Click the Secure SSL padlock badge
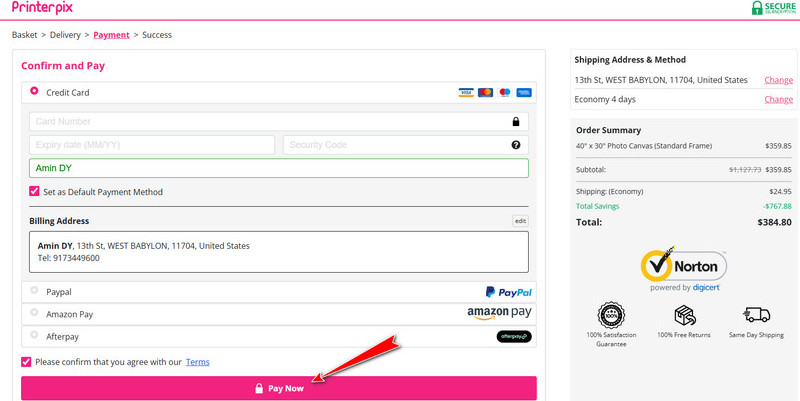The height and width of the screenshot is (401, 800). [x=773, y=8]
